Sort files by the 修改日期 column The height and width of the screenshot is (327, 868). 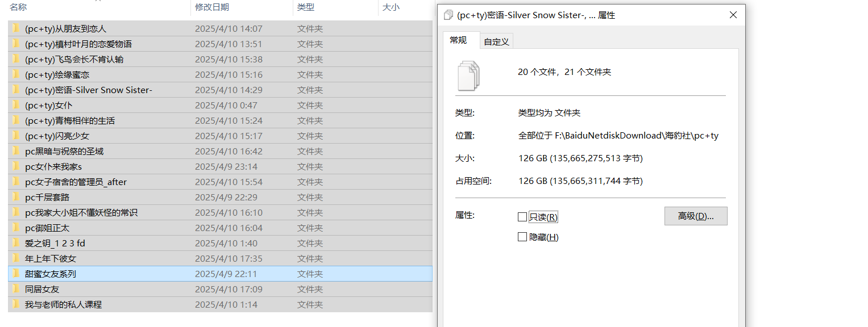coord(216,7)
